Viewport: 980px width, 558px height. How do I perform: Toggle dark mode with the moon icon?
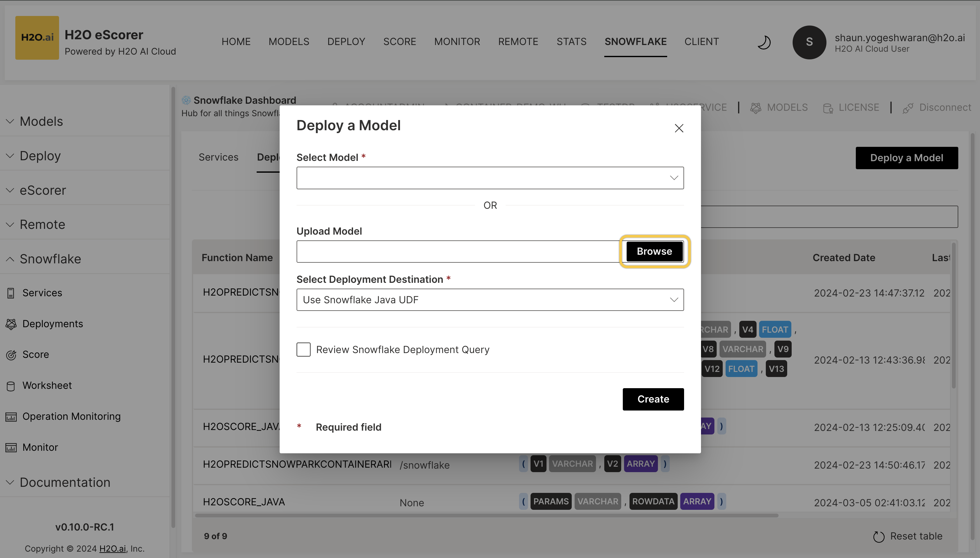pyautogui.click(x=764, y=42)
